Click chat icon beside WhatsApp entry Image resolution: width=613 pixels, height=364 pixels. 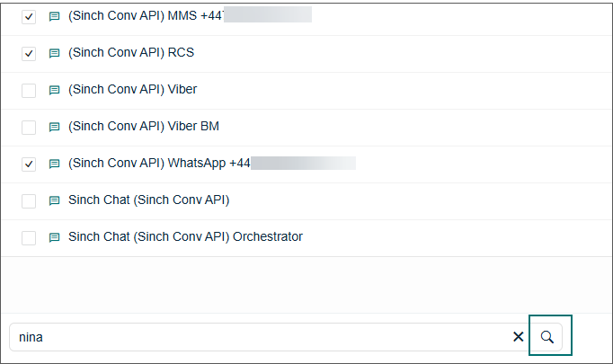pyautogui.click(x=54, y=164)
